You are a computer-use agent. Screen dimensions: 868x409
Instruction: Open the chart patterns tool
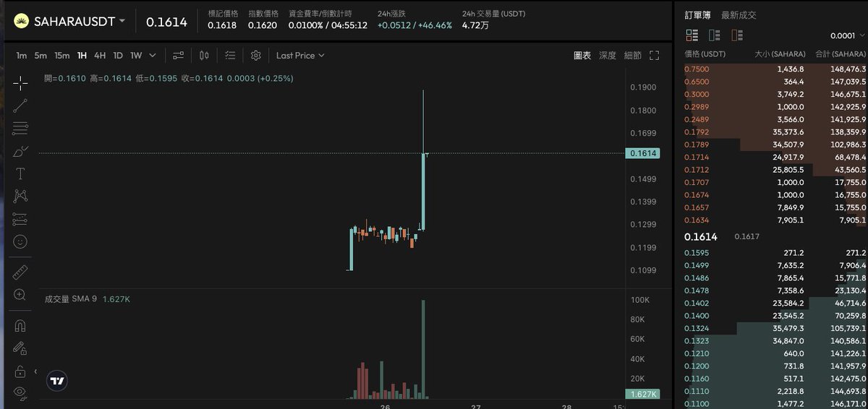pyautogui.click(x=20, y=196)
